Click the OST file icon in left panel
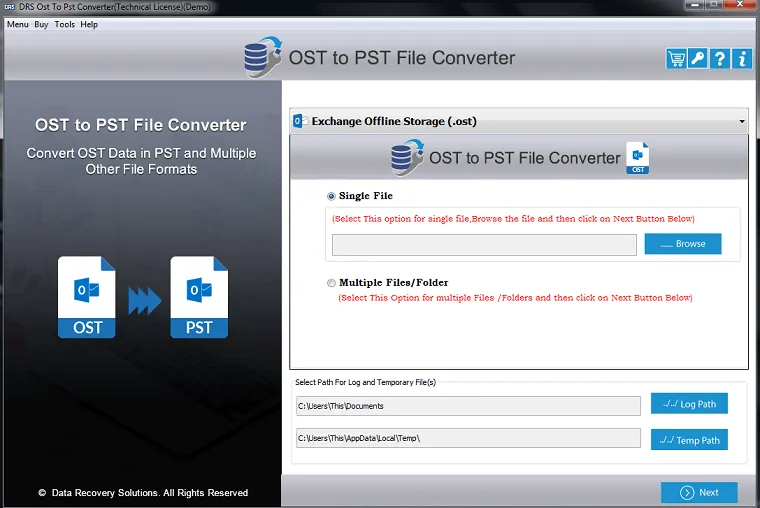 pos(87,297)
